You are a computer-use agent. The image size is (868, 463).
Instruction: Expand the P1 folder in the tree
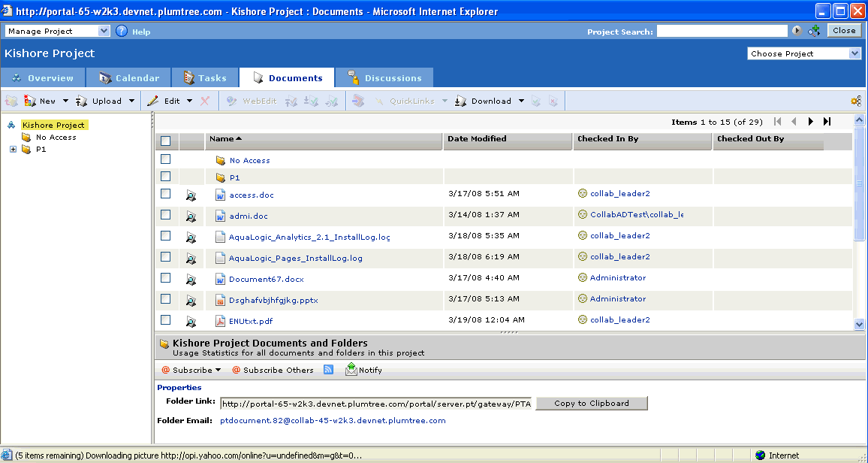[x=14, y=150]
